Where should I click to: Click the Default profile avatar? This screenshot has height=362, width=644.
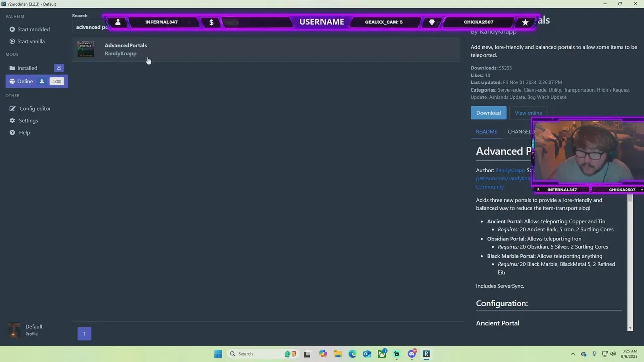click(15, 330)
